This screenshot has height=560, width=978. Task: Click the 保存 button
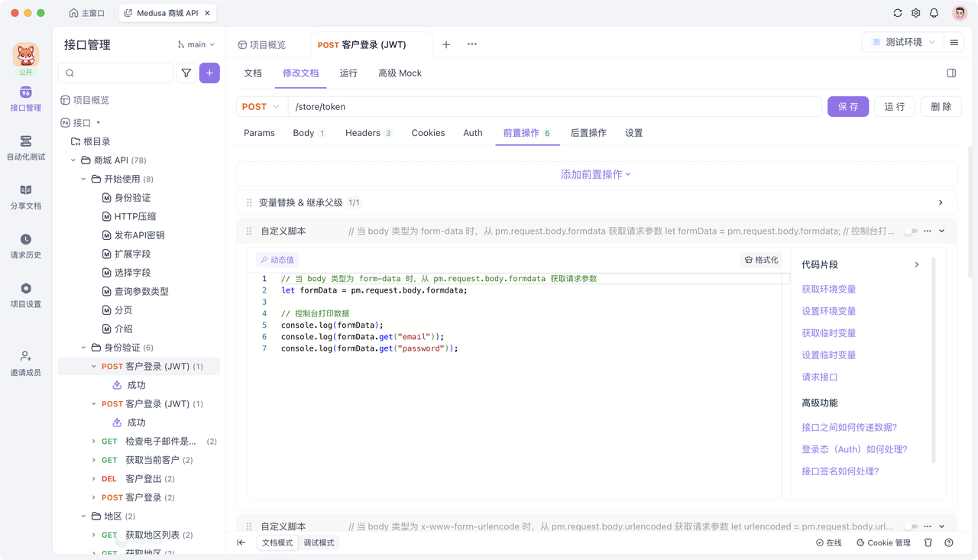point(848,107)
